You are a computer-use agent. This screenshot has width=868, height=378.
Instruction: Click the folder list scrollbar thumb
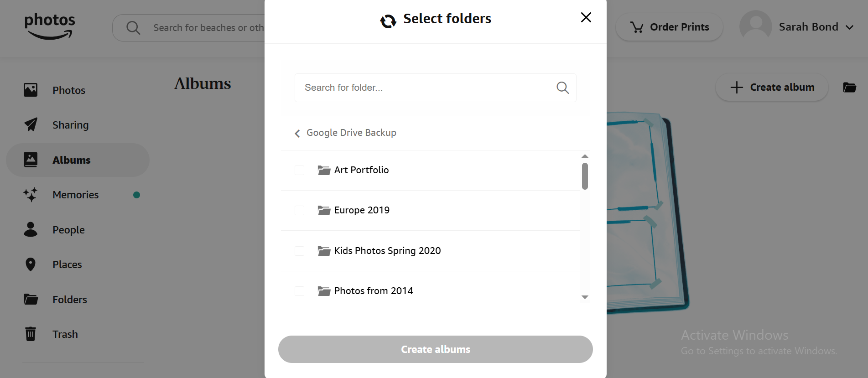pos(585,176)
